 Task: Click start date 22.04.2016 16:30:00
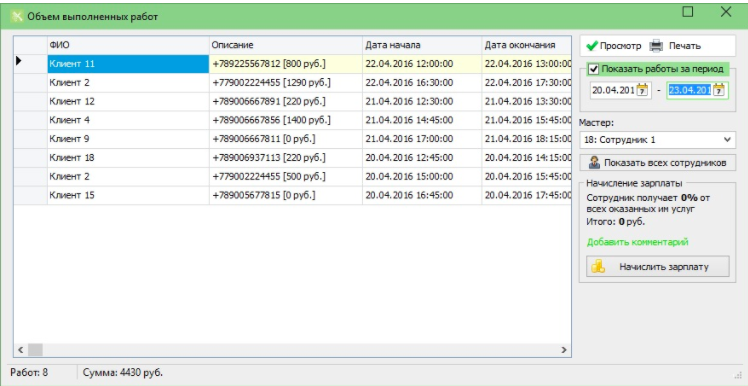(x=422, y=83)
